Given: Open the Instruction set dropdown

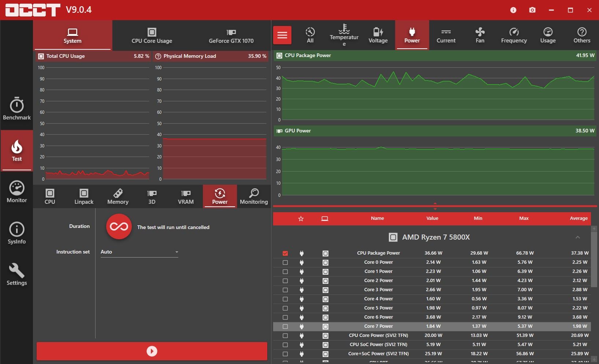Looking at the screenshot, I should [x=139, y=252].
